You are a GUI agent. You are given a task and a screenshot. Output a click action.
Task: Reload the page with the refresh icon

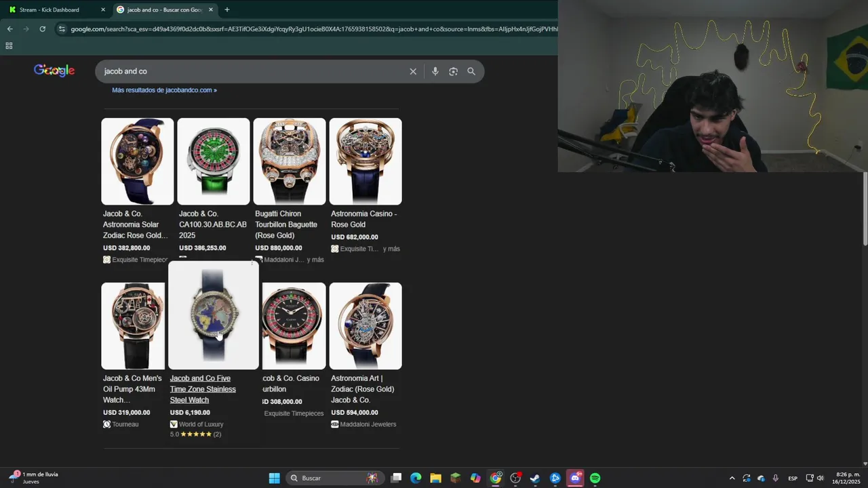42,29
